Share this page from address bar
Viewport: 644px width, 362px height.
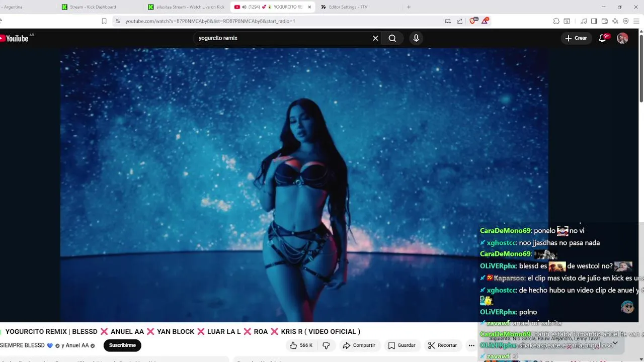[460, 21]
